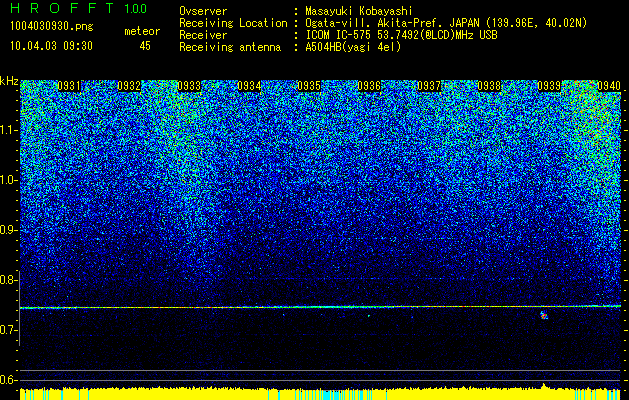Screen dimensions: 629x400
Task: Click the 0.9 frequency axis label
Action: pos(9,230)
